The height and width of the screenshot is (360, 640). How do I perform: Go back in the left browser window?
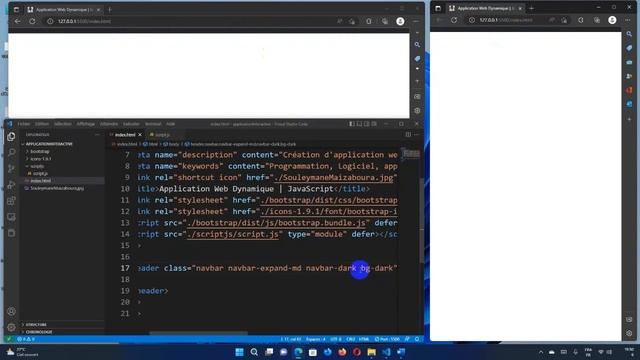(x=18, y=21)
